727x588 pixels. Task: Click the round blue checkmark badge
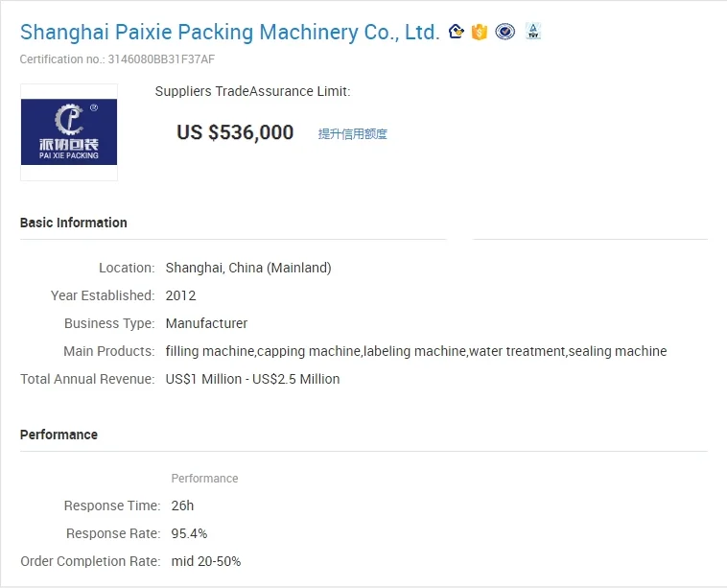pyautogui.click(x=505, y=32)
